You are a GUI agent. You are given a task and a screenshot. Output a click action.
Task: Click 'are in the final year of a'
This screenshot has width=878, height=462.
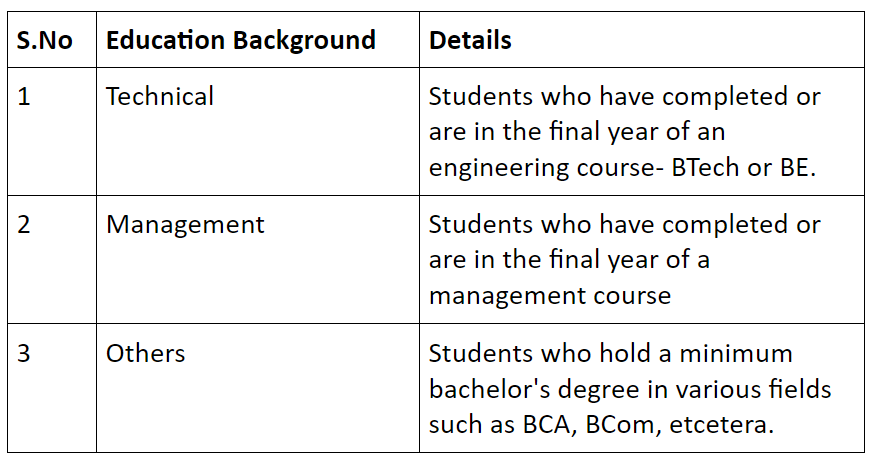point(569,260)
